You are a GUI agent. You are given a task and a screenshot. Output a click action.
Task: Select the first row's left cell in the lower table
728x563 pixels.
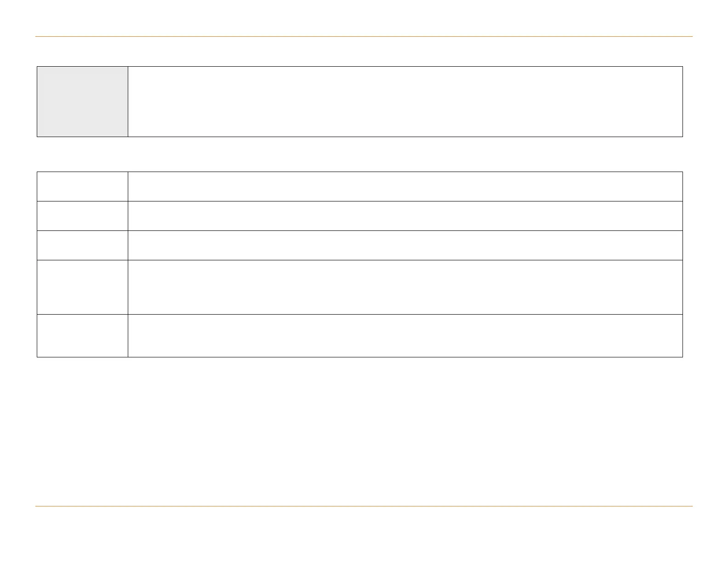click(82, 186)
